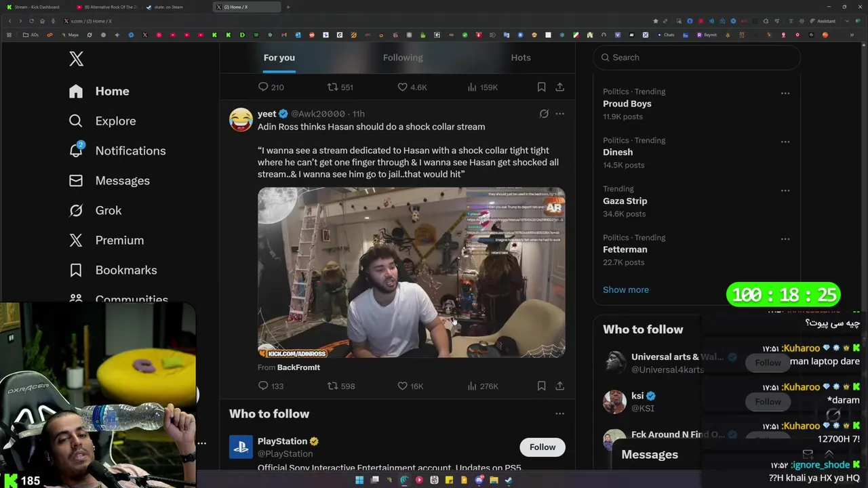Open the Assistant browser button
868x488 pixels.
click(823, 21)
